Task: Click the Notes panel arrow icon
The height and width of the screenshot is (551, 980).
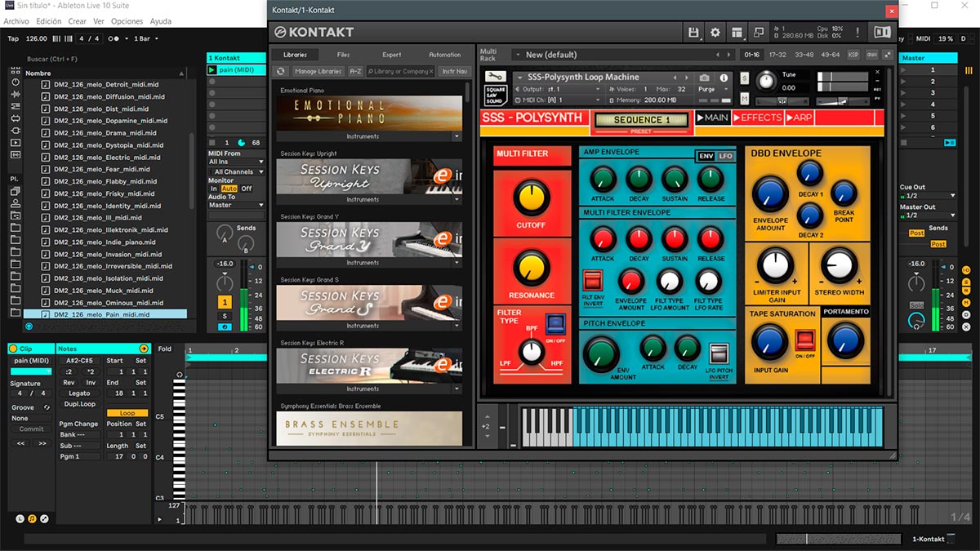Action: click(144, 349)
